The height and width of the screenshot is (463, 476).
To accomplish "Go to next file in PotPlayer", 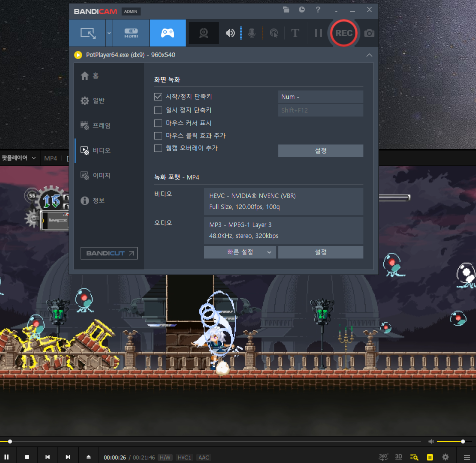I will pyautogui.click(x=68, y=456).
